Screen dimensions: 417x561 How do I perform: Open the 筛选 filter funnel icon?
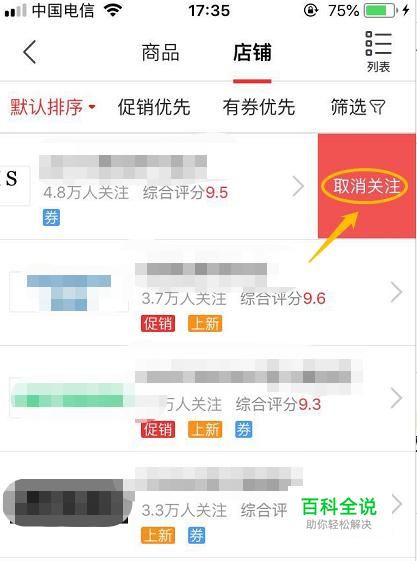pyautogui.click(x=377, y=107)
